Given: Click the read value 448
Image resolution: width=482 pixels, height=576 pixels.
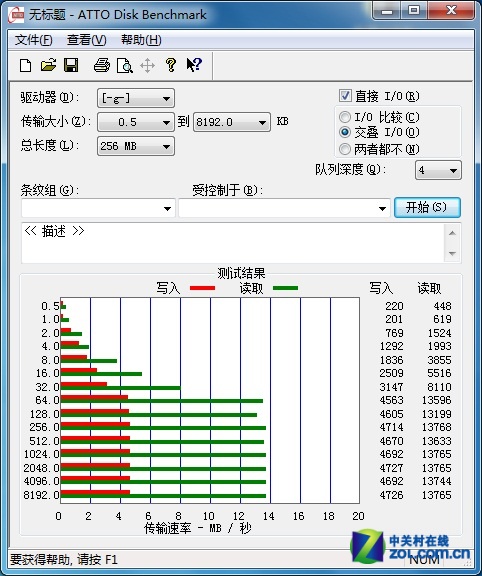Looking at the screenshot, I should click(442, 306).
